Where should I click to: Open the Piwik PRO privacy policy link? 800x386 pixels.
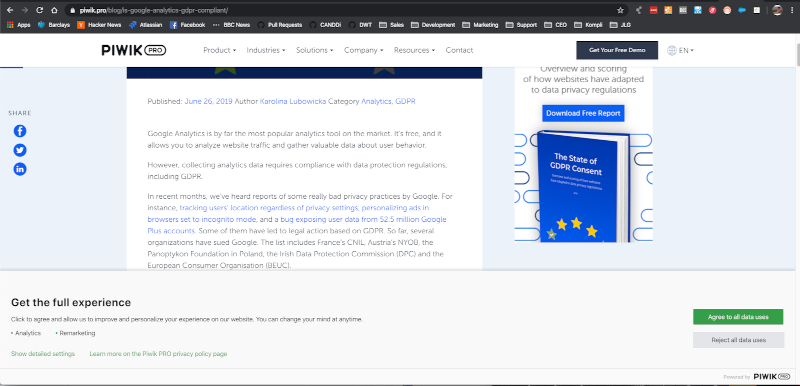point(158,354)
